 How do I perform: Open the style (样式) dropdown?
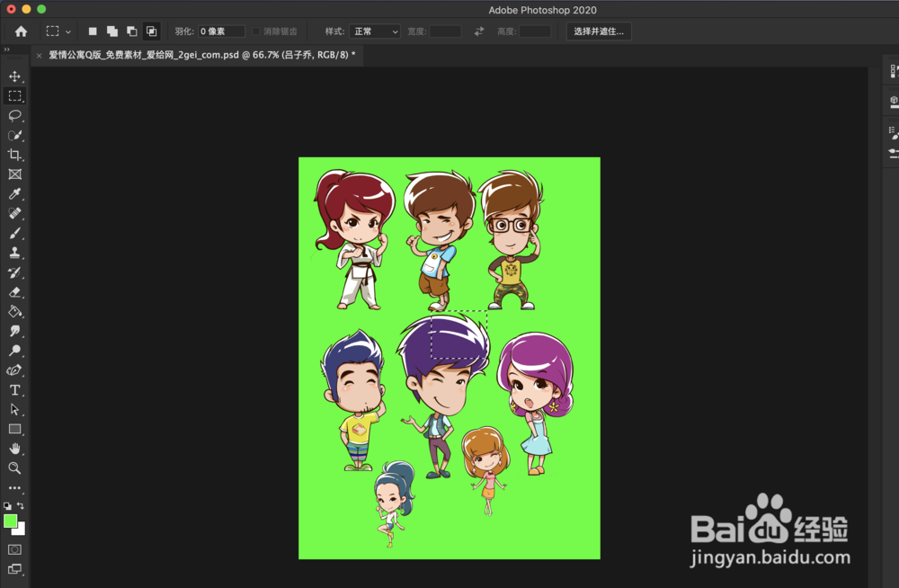tap(374, 31)
